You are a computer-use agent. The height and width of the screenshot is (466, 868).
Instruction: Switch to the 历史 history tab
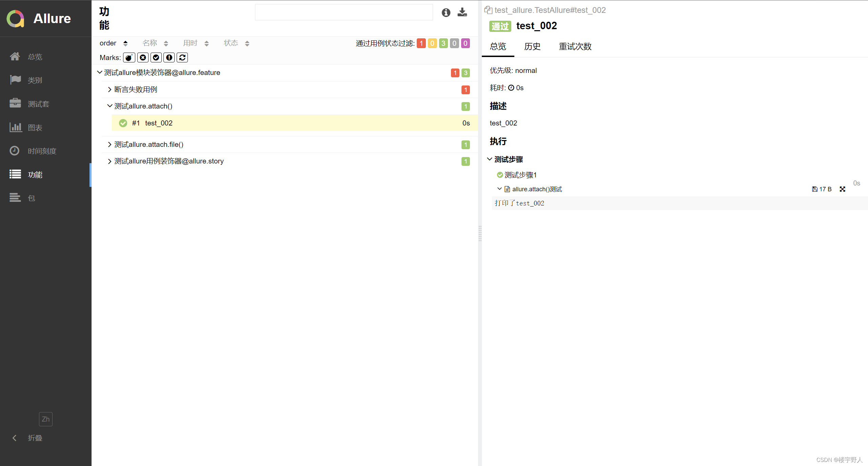(532, 46)
